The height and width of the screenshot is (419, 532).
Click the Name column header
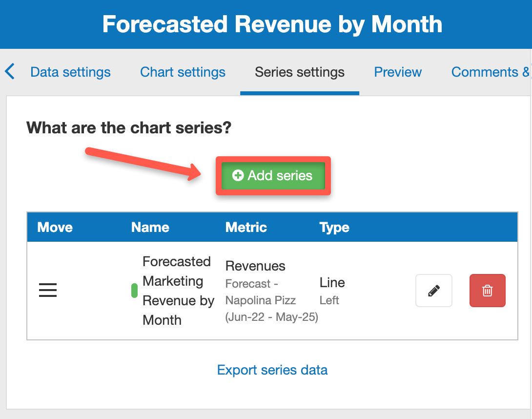pos(150,227)
